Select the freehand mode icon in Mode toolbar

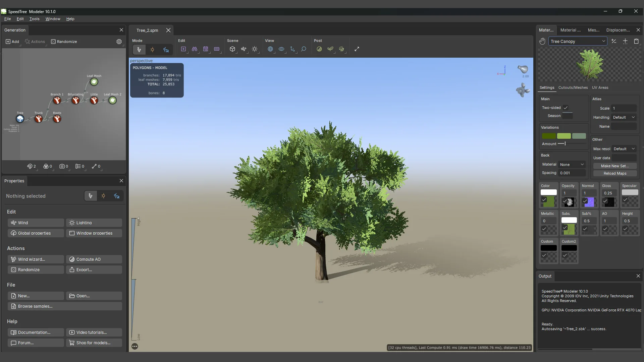coord(166,50)
